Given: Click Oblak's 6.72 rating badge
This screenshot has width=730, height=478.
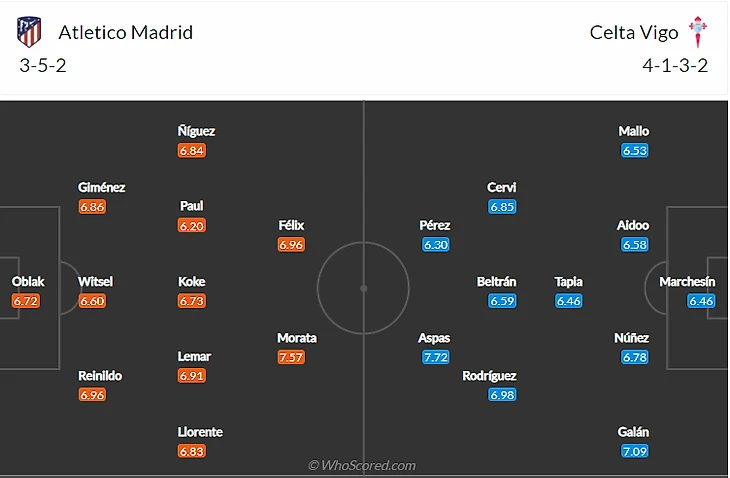Looking at the screenshot, I should (x=26, y=301).
